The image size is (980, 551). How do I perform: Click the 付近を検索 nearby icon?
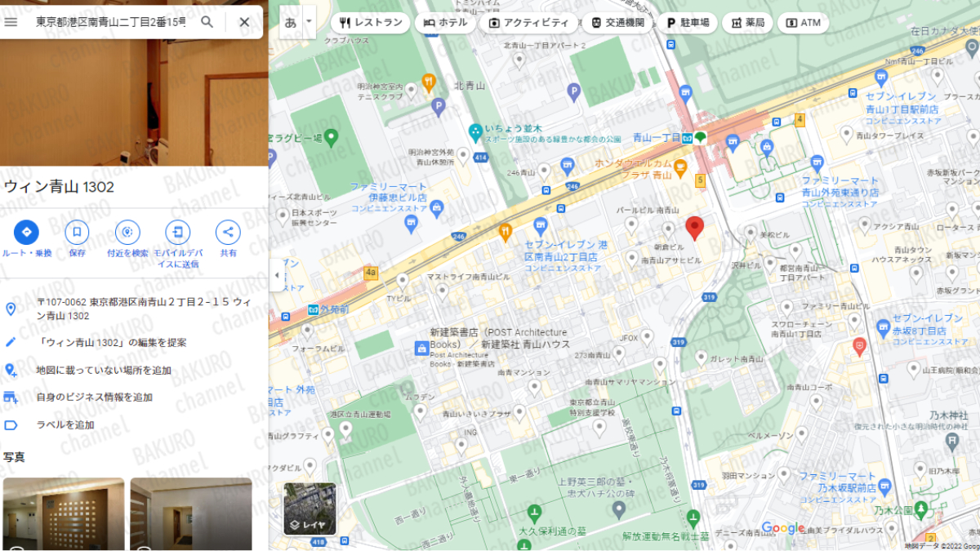coord(127,233)
